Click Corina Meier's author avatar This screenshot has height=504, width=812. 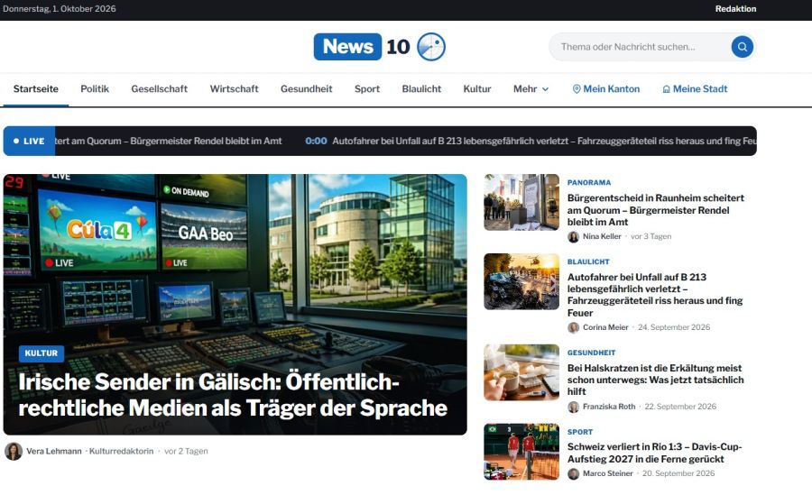(573, 327)
